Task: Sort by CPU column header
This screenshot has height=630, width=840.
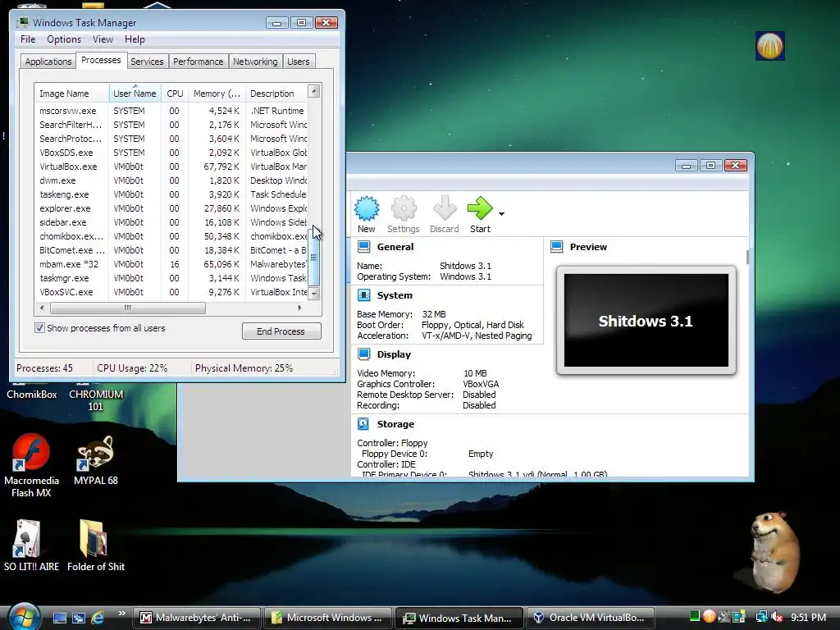Action: (x=175, y=94)
